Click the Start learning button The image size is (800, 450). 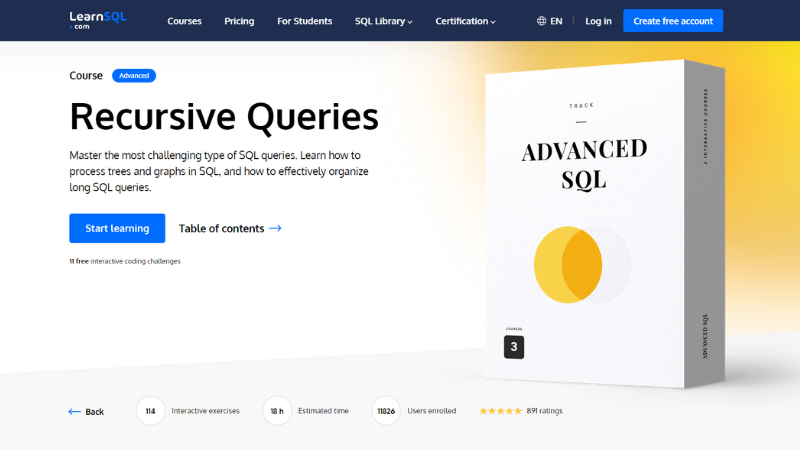(117, 228)
